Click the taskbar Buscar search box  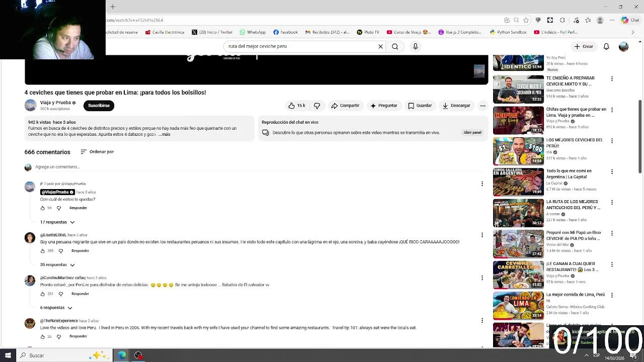64,355
